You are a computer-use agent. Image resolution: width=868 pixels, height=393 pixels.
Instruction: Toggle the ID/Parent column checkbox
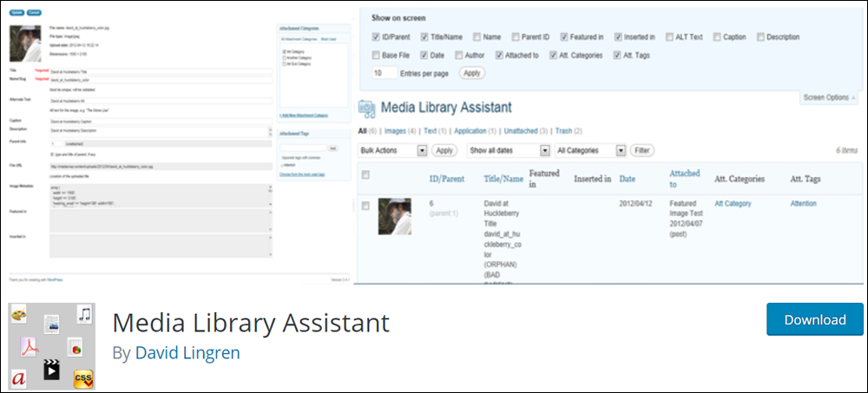376,37
